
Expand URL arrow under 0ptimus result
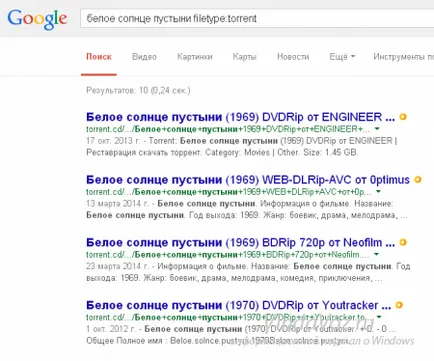tap(378, 191)
